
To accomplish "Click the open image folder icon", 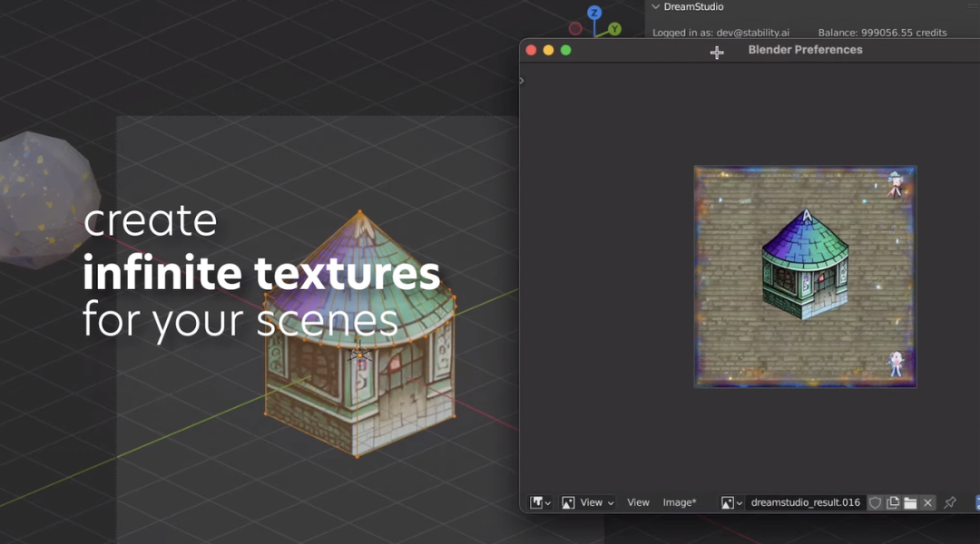I will click(910, 502).
